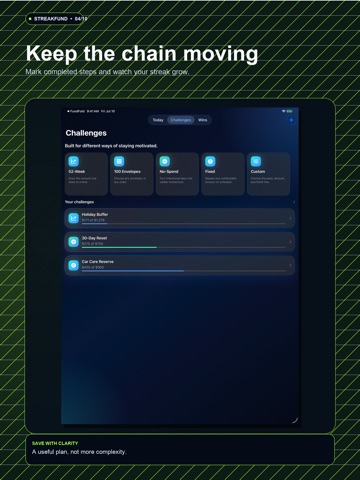Click the STREAKFUND badge at top
Screen dimensions: 360x480
pyautogui.click(x=54, y=19)
